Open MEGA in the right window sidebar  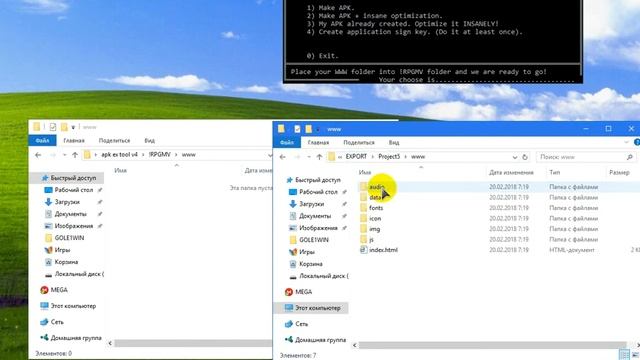299,292
